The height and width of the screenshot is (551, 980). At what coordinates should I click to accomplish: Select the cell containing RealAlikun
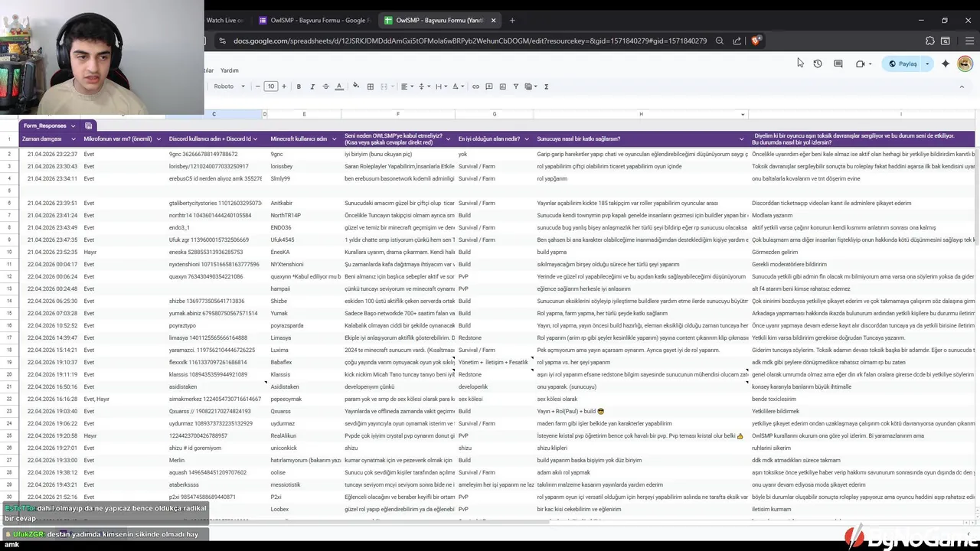click(x=304, y=435)
